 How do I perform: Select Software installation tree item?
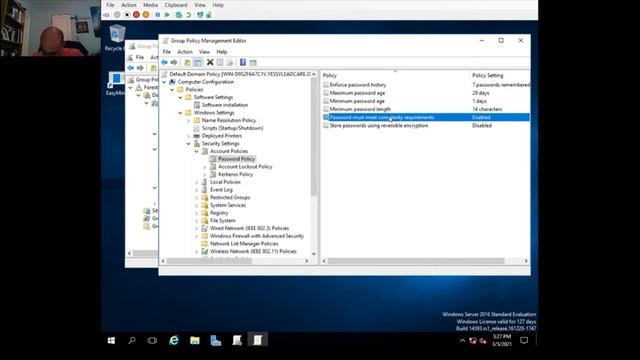point(224,105)
